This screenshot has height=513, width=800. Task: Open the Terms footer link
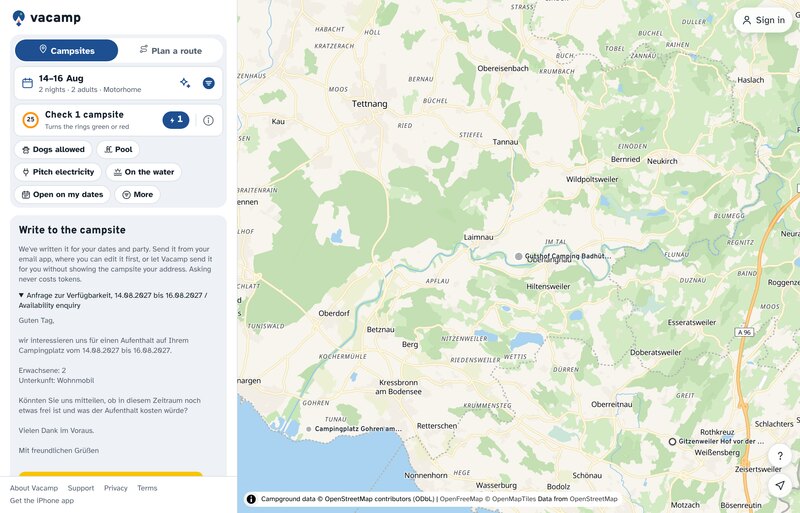point(147,488)
